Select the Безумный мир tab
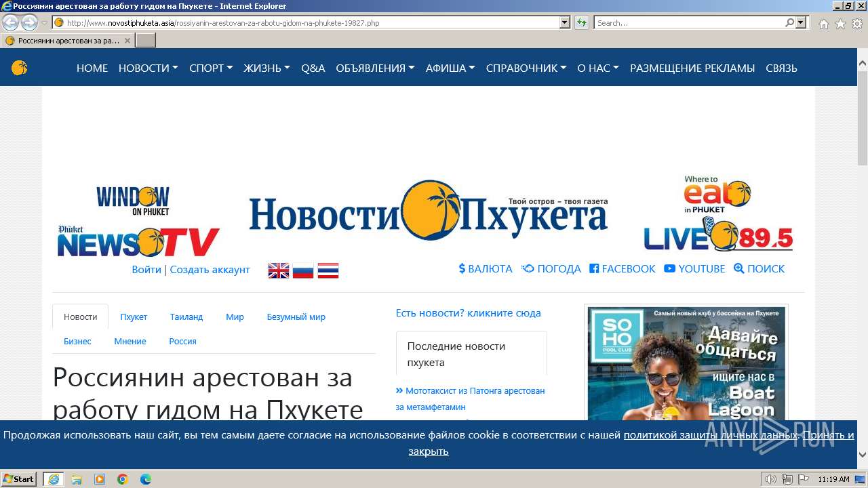The height and width of the screenshot is (488, 868). coord(296,317)
